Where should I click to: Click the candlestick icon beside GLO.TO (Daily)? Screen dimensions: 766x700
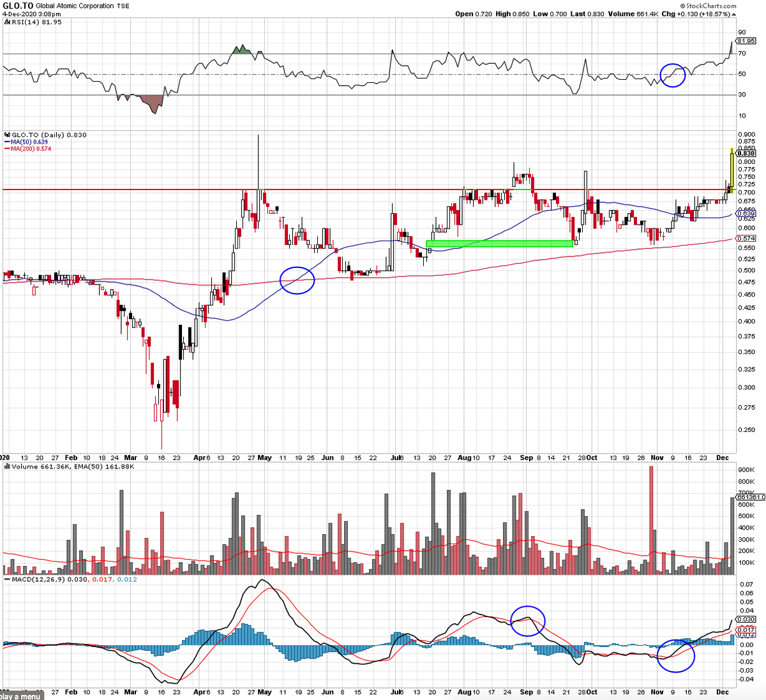coord(8,135)
